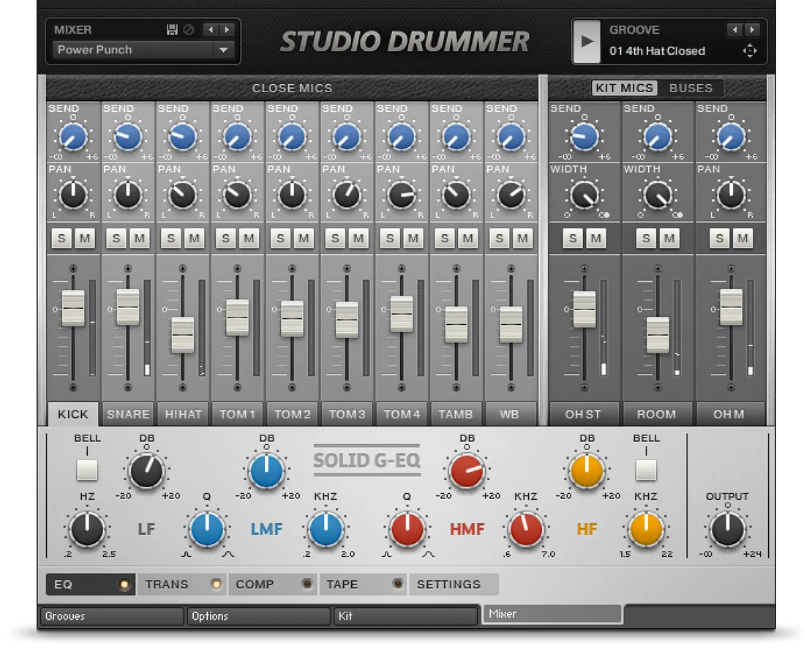Click the OH ST width knob

point(584,195)
